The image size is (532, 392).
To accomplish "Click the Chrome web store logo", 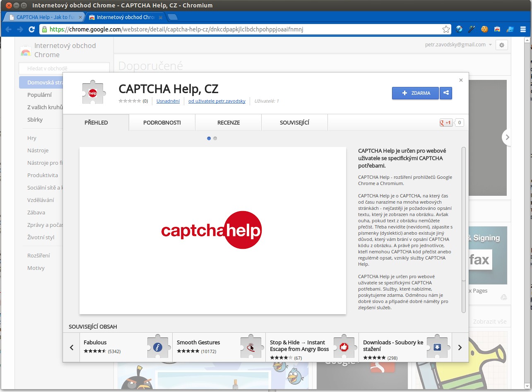I will coord(25,51).
